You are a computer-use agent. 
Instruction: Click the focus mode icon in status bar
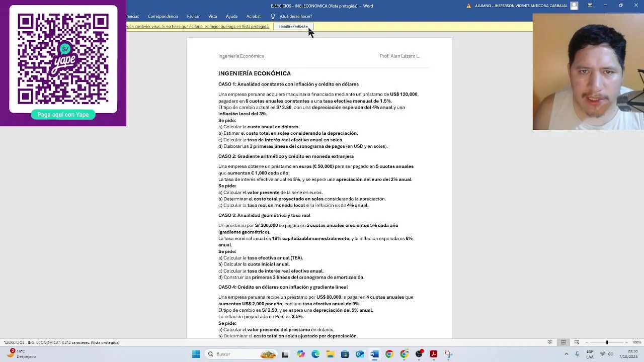(x=550, y=342)
